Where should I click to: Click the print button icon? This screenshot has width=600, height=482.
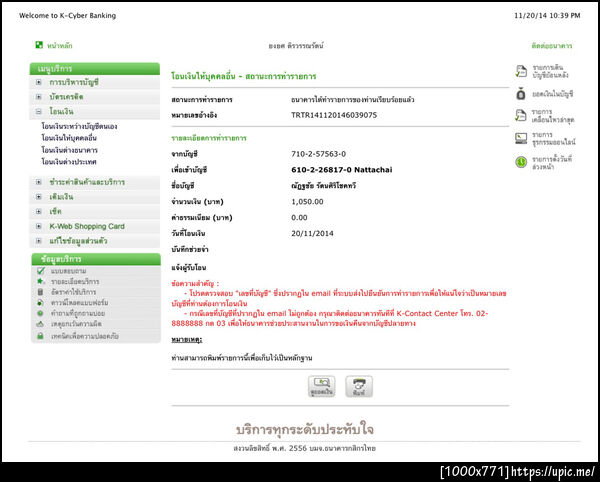(359, 386)
